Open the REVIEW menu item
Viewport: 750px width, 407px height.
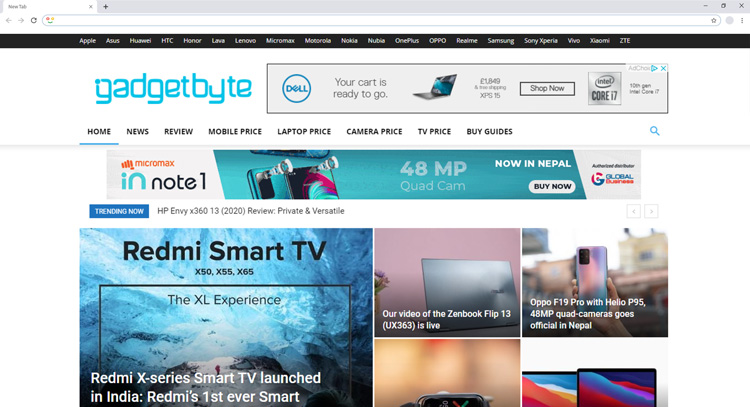[178, 131]
